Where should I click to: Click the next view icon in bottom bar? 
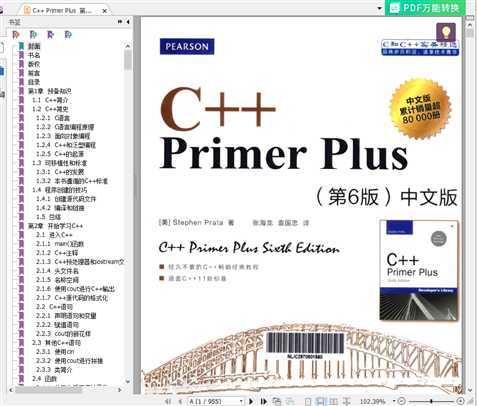[290, 401]
